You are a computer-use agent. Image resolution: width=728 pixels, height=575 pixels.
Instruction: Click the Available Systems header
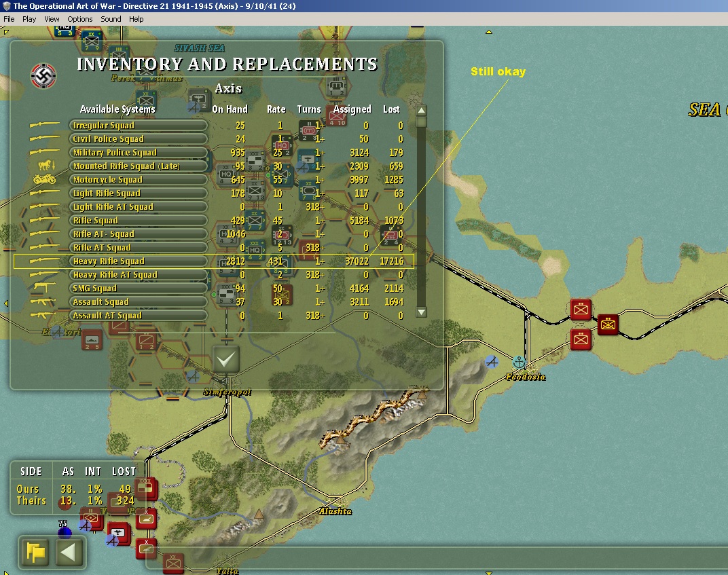pos(117,109)
